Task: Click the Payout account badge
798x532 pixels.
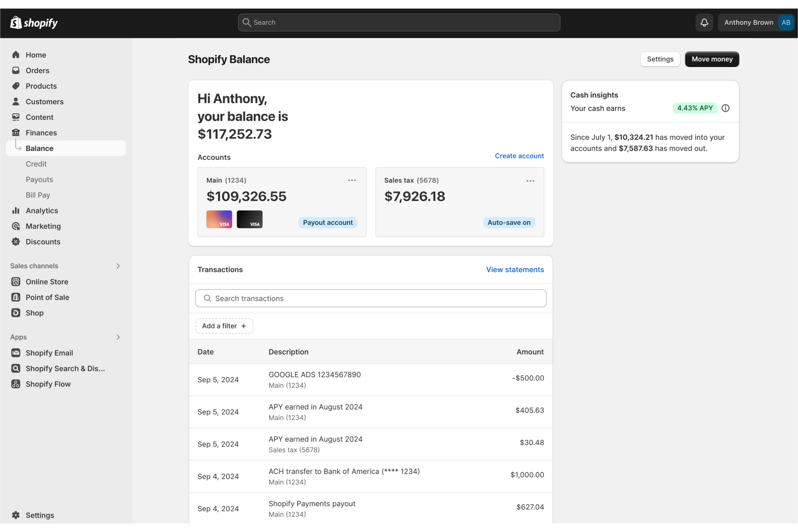Action: pos(328,223)
